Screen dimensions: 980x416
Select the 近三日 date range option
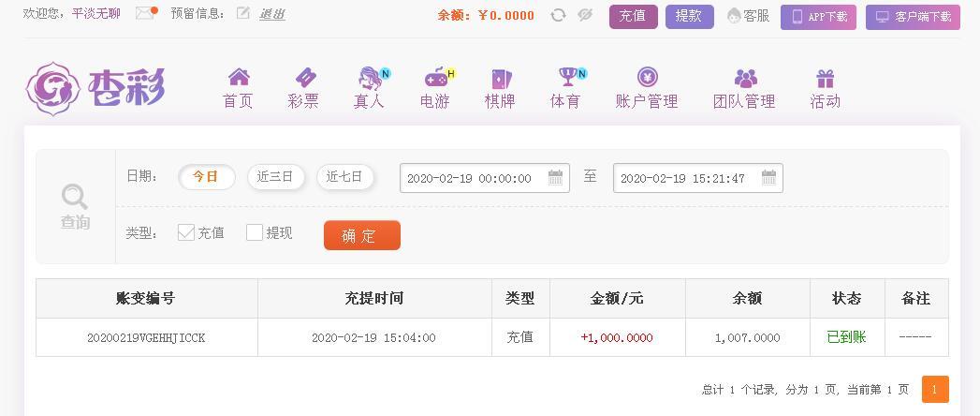tap(275, 177)
